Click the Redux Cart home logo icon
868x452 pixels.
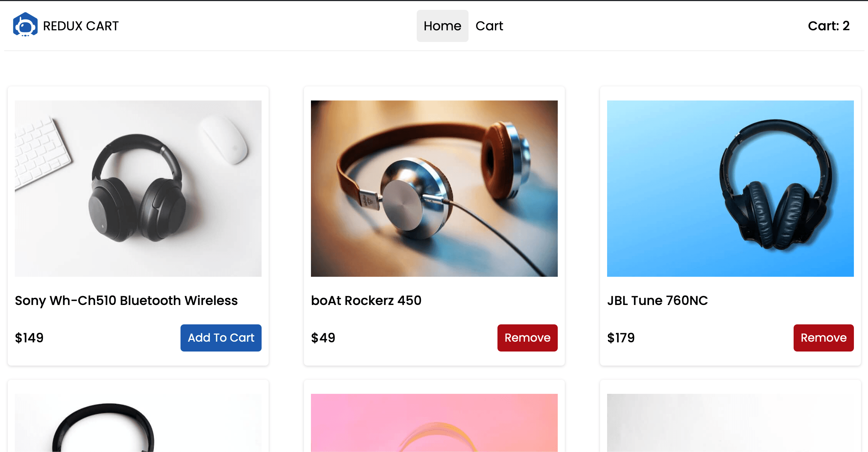25,25
